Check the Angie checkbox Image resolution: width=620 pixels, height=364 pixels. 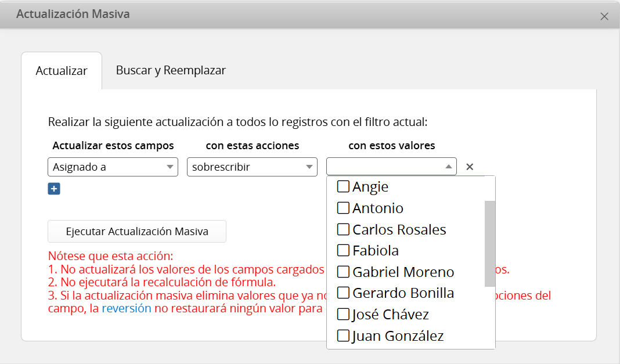pos(343,186)
